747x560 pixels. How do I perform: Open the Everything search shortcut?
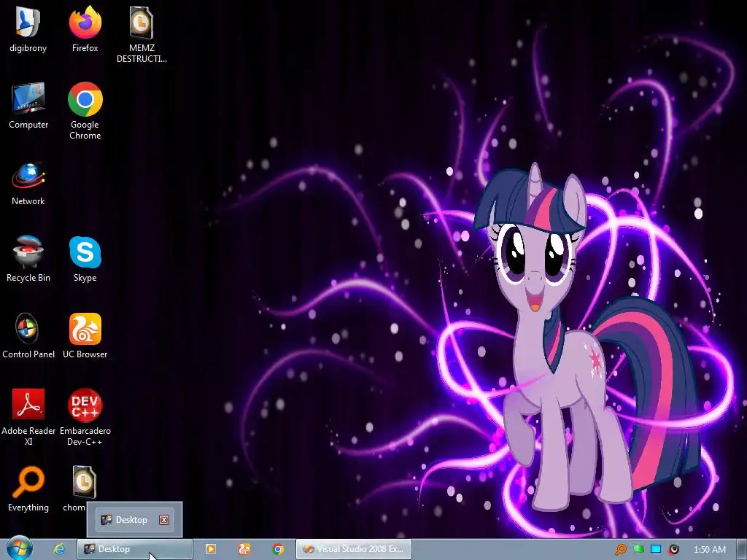pos(28,489)
